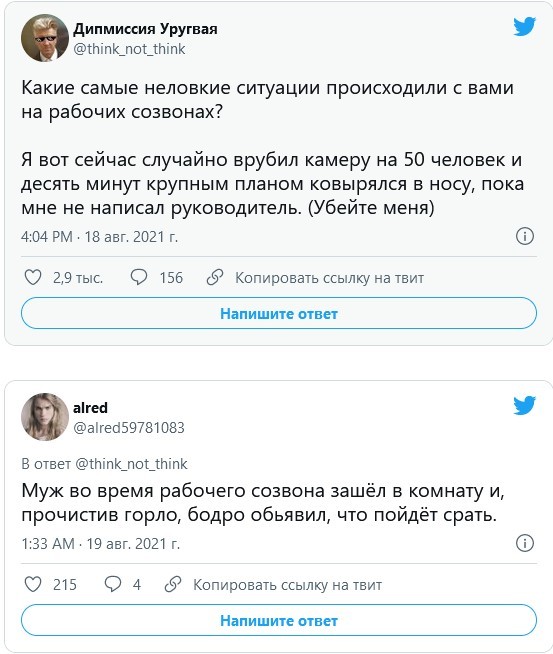This screenshot has height=654, width=553.
Task: Click the Twitter bird icon on first tweet
Action: click(x=524, y=27)
